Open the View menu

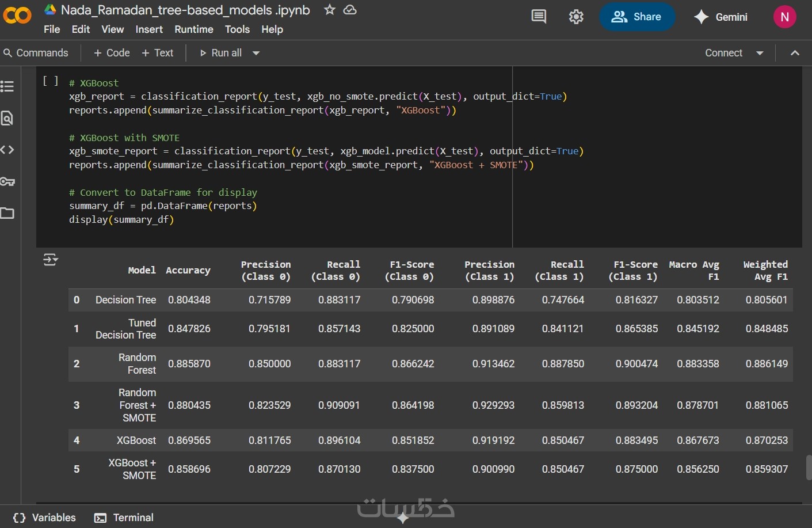(x=112, y=29)
